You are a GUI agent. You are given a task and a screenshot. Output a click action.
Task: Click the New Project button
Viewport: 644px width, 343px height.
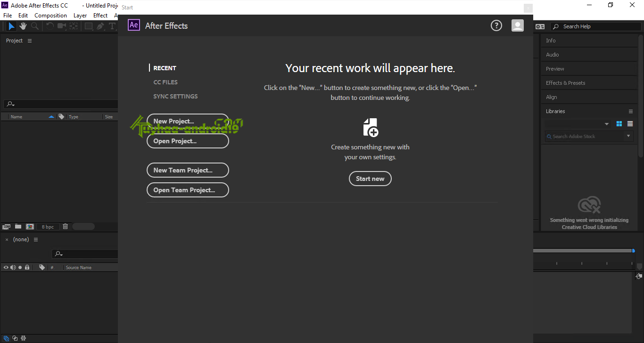click(188, 121)
